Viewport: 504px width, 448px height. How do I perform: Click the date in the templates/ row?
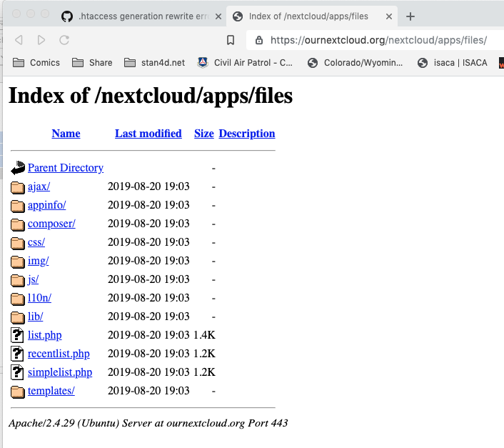tap(148, 391)
